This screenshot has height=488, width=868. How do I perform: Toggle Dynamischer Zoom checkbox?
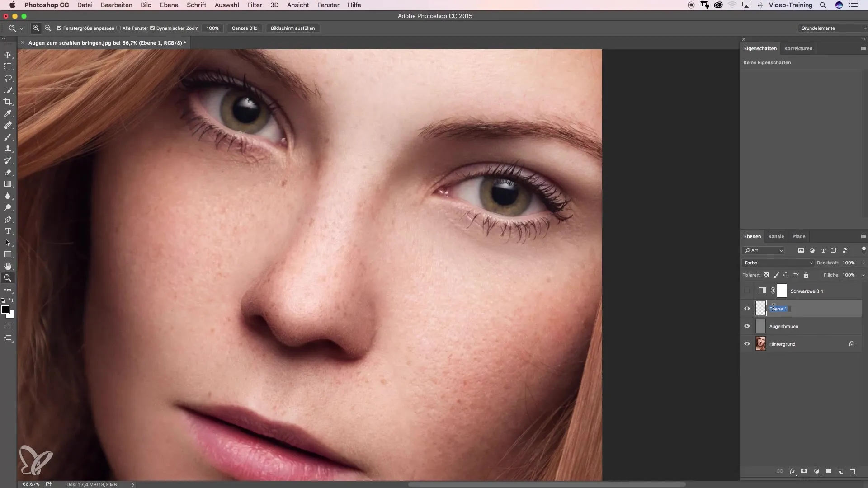[x=152, y=28]
